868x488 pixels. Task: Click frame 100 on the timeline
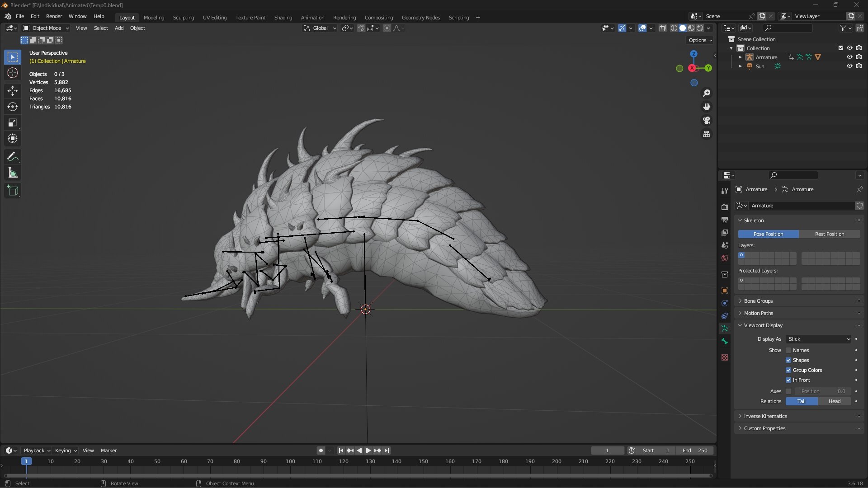point(290,462)
